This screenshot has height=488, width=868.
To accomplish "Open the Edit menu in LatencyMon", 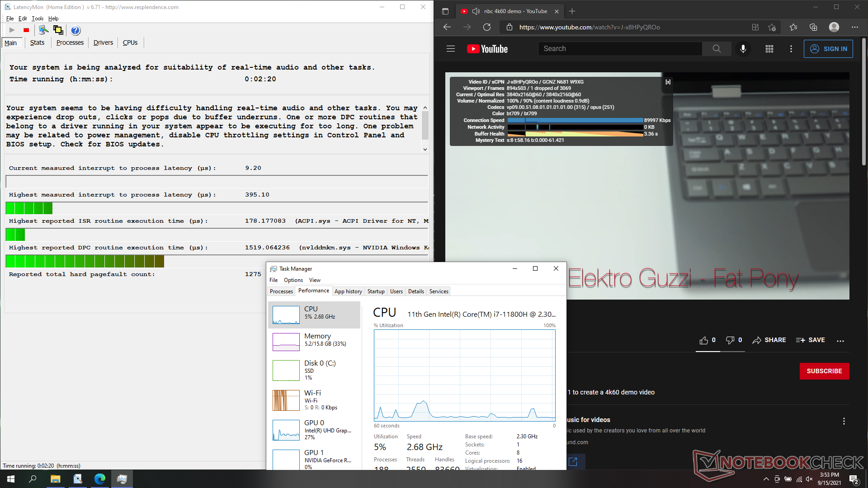I will pos(23,19).
